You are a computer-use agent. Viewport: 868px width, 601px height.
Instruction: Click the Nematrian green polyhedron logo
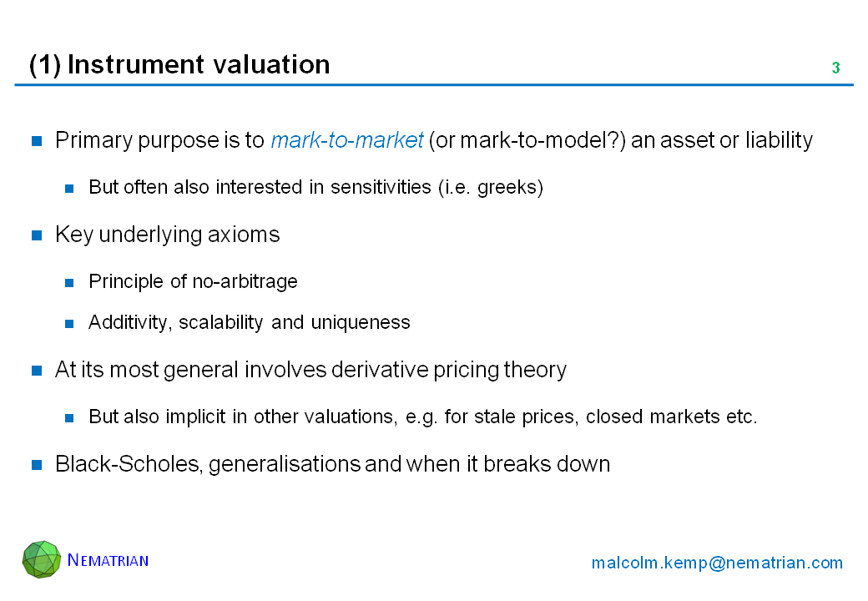(x=42, y=559)
